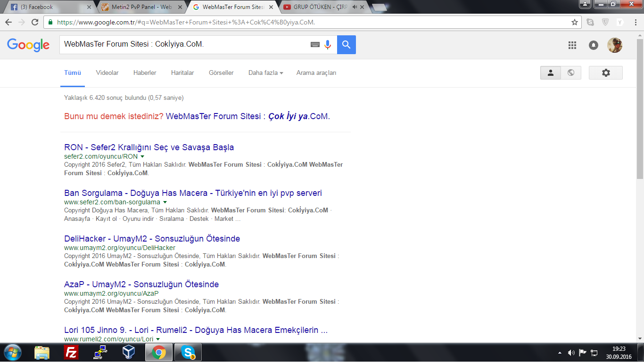Open result RON - Sefer2 Krallığını Seç
This screenshot has height=364, width=644.
(x=149, y=147)
